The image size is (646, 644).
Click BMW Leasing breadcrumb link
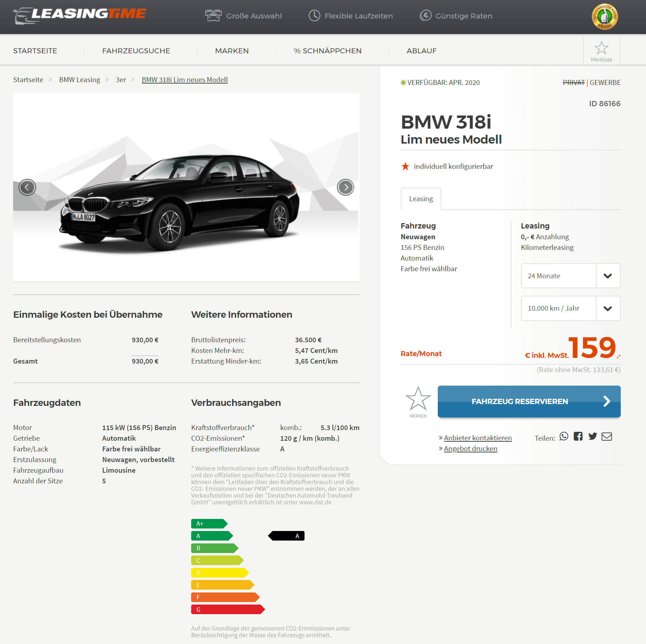point(80,80)
